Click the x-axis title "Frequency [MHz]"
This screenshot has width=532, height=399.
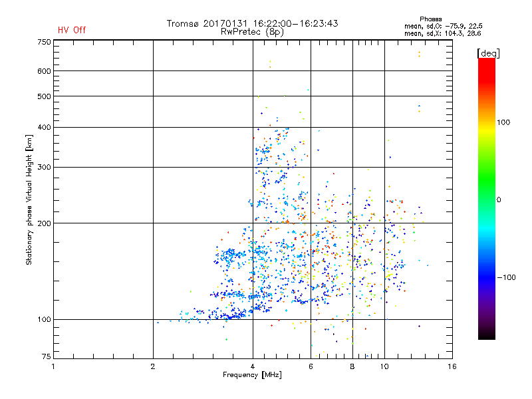tap(252, 375)
